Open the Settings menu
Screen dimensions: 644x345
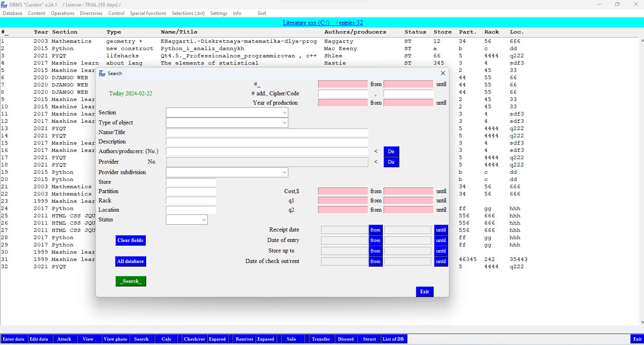(219, 13)
